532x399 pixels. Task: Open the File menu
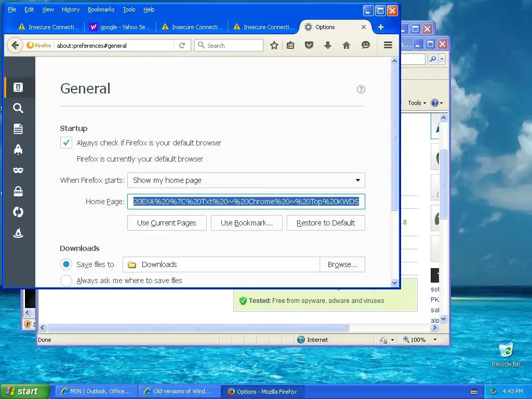pyautogui.click(x=12, y=9)
